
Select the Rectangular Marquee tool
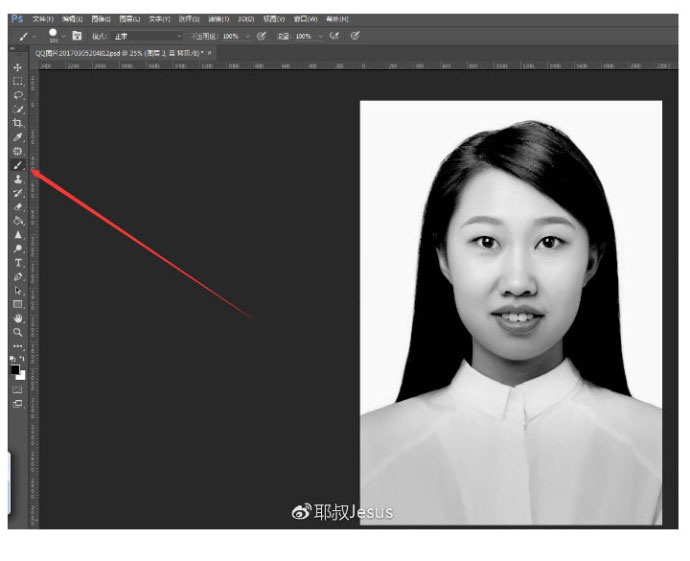pos(18,81)
